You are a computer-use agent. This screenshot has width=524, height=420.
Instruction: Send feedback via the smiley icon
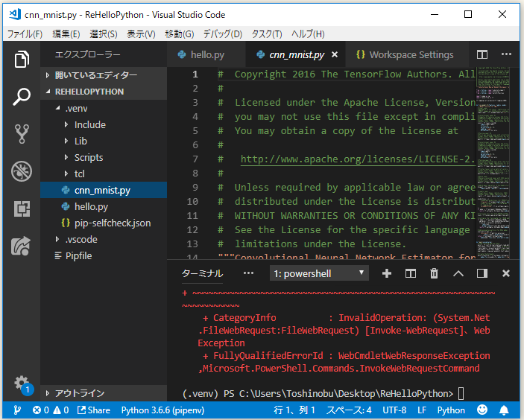tap(482, 410)
